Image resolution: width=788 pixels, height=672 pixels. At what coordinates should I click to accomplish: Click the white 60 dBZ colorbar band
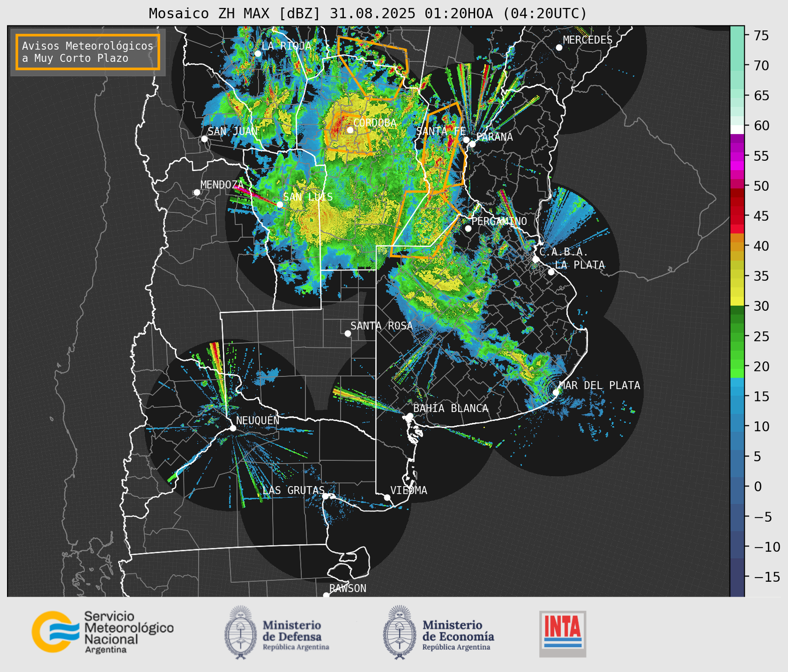point(737,129)
